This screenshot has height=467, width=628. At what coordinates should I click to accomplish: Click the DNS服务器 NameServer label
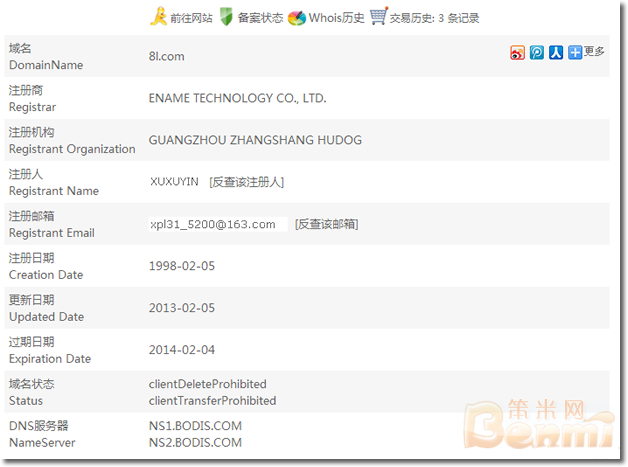42,434
